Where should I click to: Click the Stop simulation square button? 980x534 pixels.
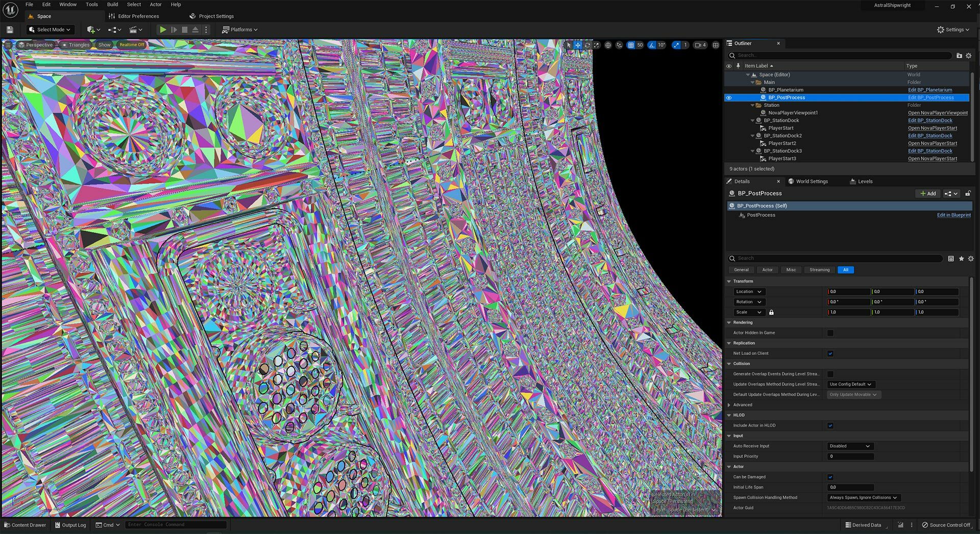[x=185, y=30]
